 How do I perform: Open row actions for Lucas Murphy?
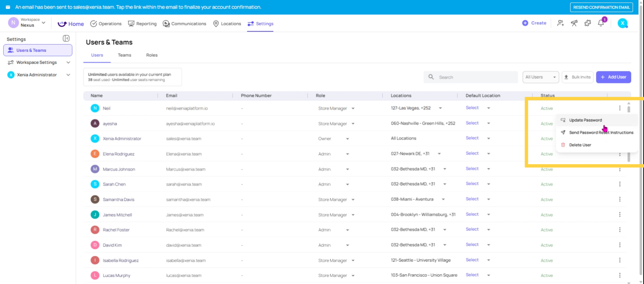point(620,275)
